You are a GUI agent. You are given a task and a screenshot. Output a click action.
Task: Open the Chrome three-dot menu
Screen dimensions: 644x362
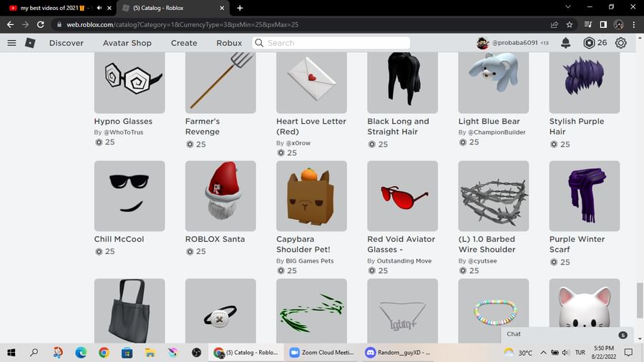tap(634, 24)
